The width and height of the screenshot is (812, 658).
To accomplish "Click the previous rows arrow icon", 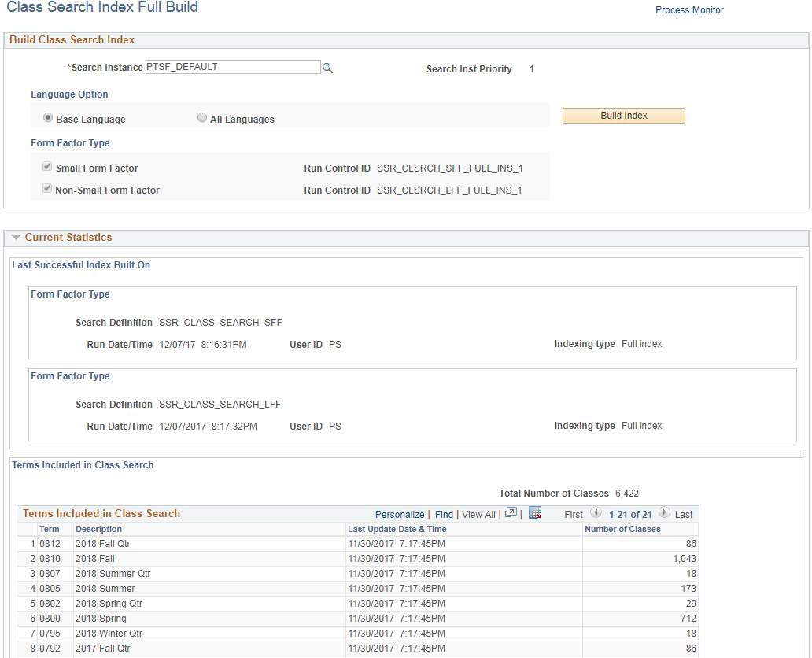I will (x=596, y=513).
